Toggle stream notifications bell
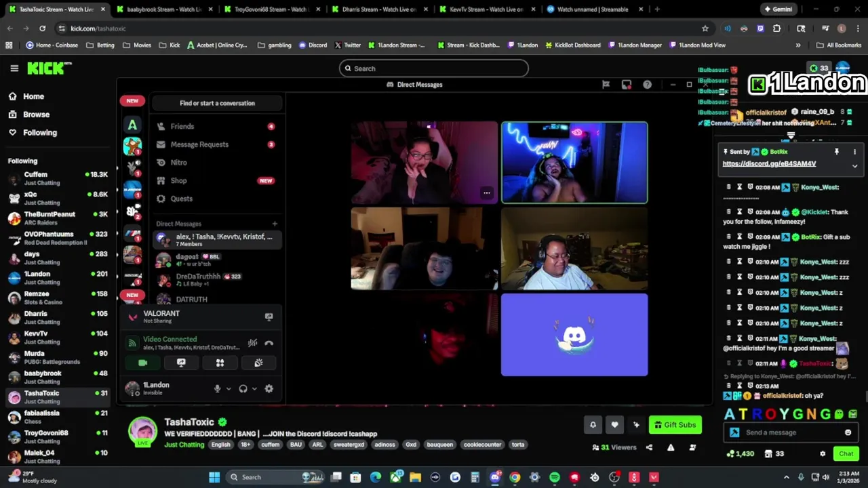Viewport: 868px width, 488px height. click(x=593, y=425)
